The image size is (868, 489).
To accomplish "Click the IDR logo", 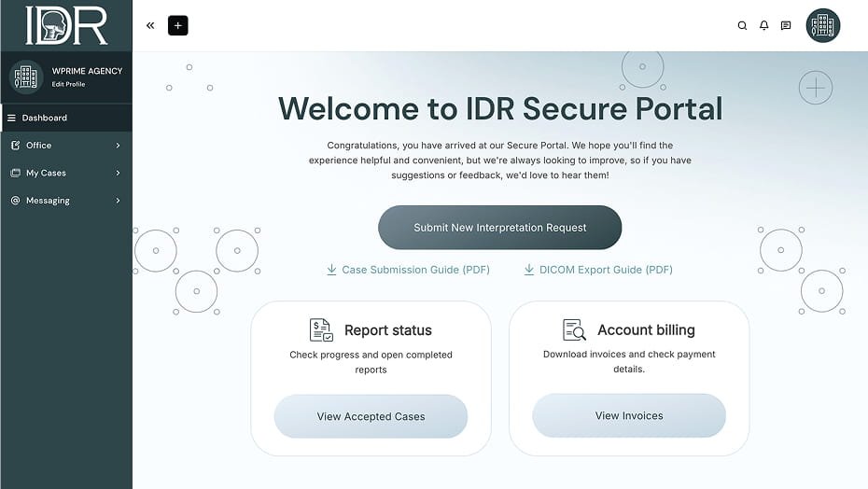I will coord(66,25).
